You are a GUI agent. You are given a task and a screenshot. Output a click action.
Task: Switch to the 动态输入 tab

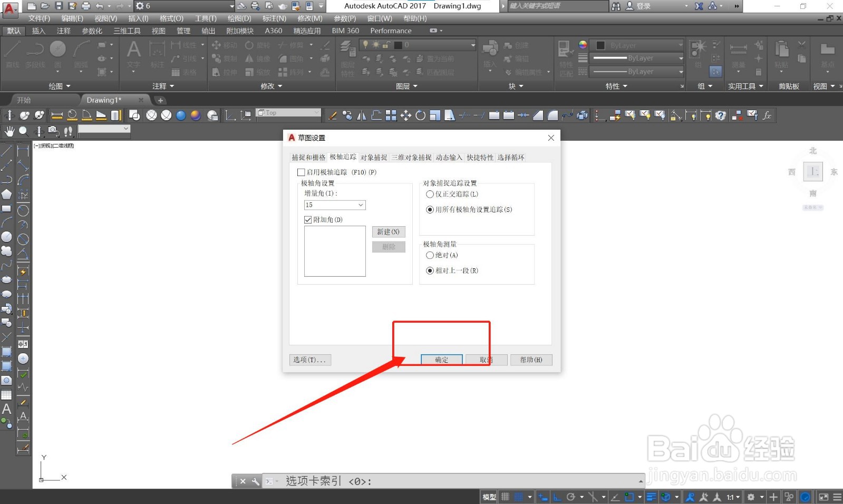click(x=449, y=158)
